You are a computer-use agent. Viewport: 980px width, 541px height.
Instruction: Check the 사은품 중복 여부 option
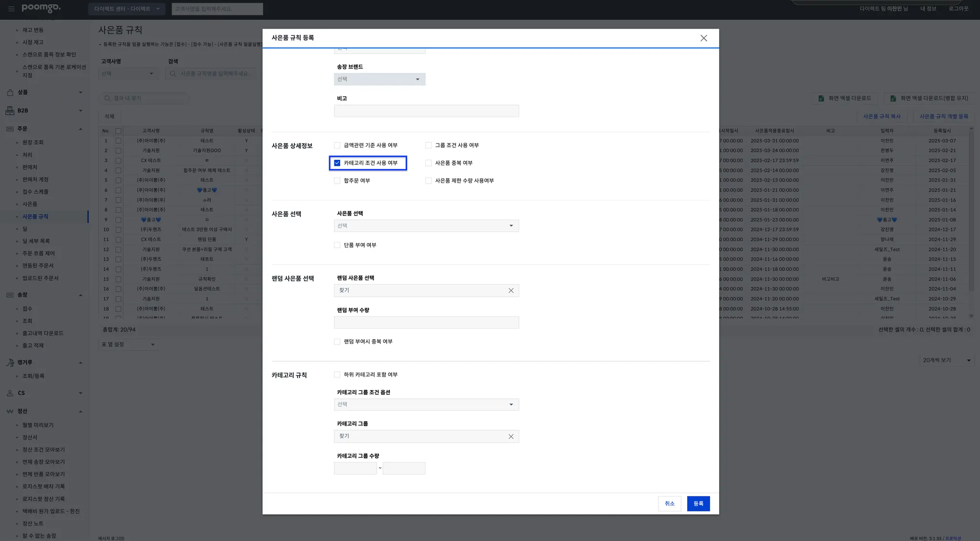(428, 163)
